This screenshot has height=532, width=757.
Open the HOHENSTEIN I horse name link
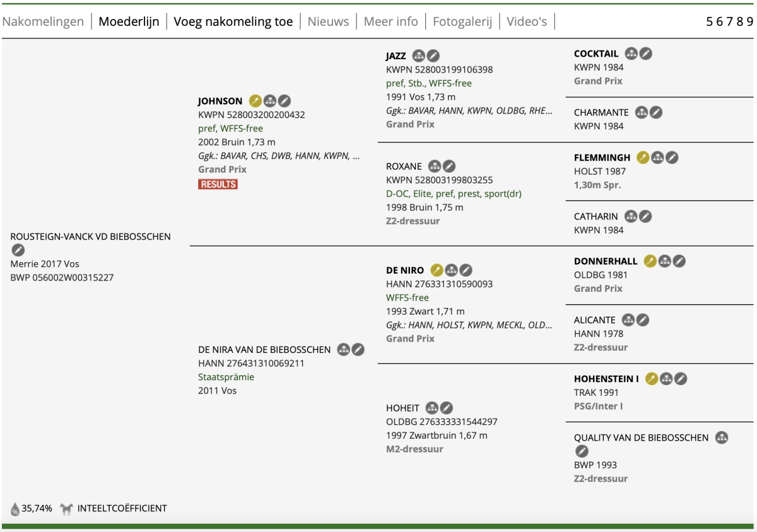(x=607, y=379)
